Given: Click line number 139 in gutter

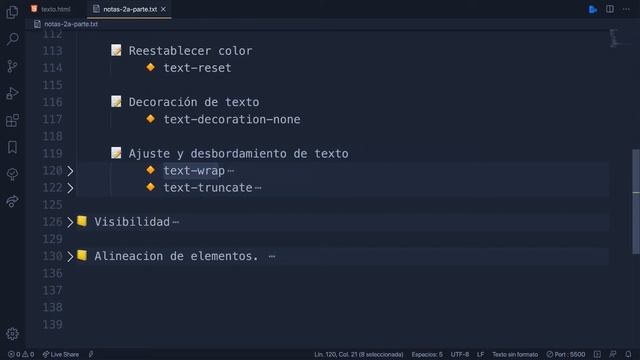Looking at the screenshot, I should [x=53, y=325].
